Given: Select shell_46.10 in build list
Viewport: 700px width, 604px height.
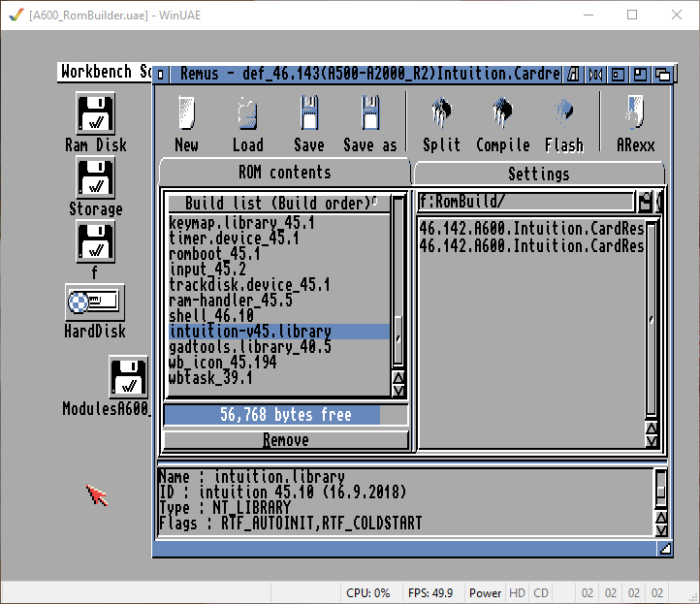Looking at the screenshot, I should 279,316.
